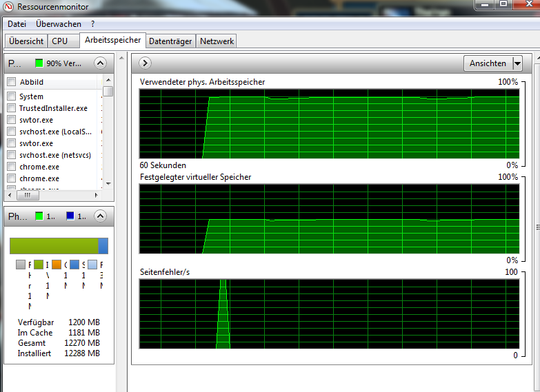Toggle the Abbild select-all checkbox
The image size is (540, 392).
pyautogui.click(x=11, y=81)
